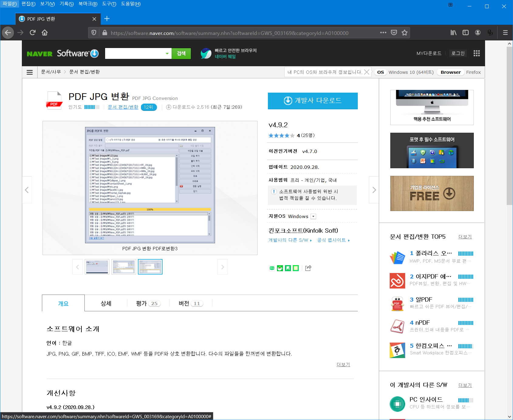Screen dimensions: 513x420
Task: Select the 개요 tab
Action: pyautogui.click(x=63, y=303)
